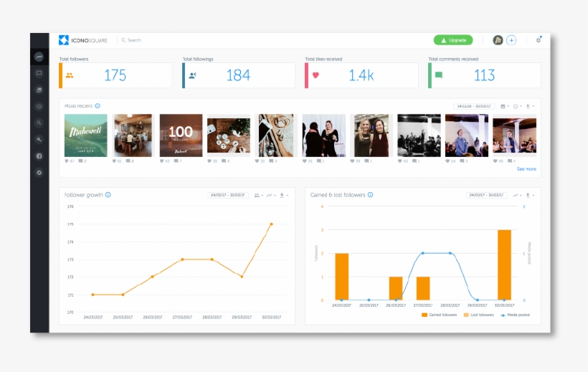The image size is (588, 372).
Task: Toggle the Gained followers legend entry
Action: pyautogui.click(x=439, y=315)
